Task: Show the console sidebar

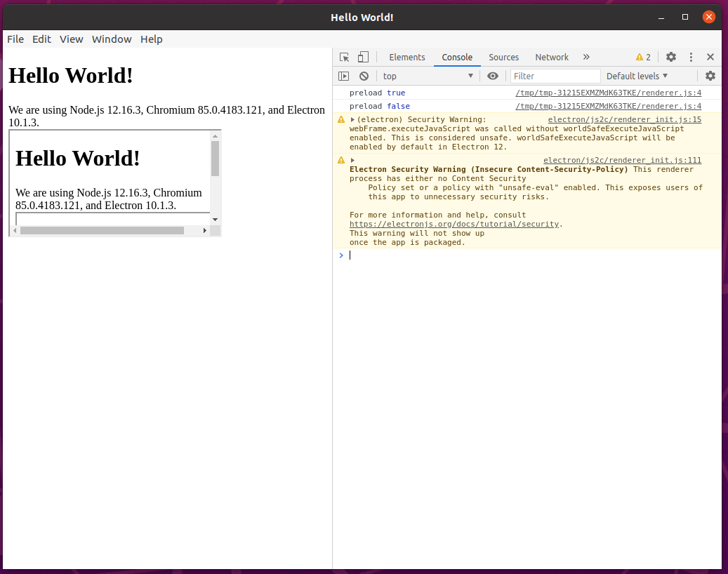Action: click(344, 76)
